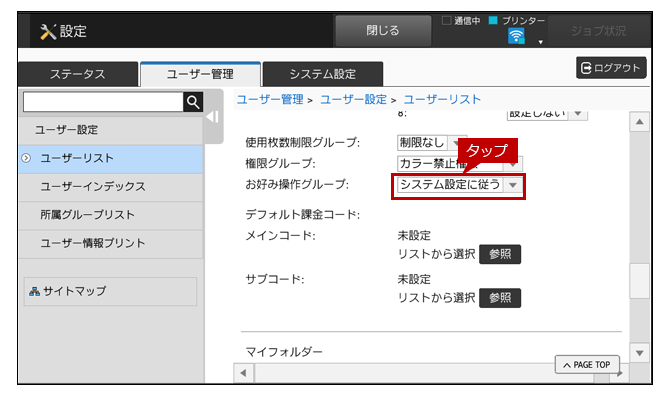Click 参照 for メインコード

pos(500,255)
